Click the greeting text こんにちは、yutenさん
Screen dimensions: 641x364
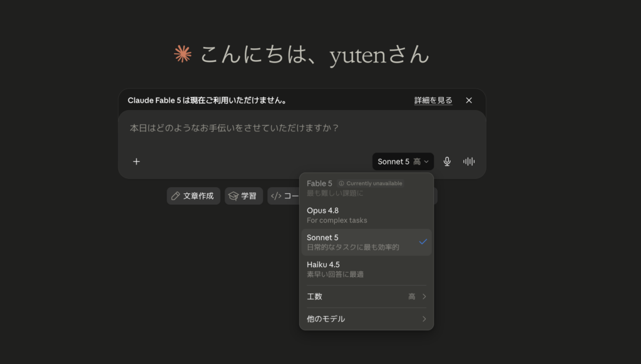315,54
